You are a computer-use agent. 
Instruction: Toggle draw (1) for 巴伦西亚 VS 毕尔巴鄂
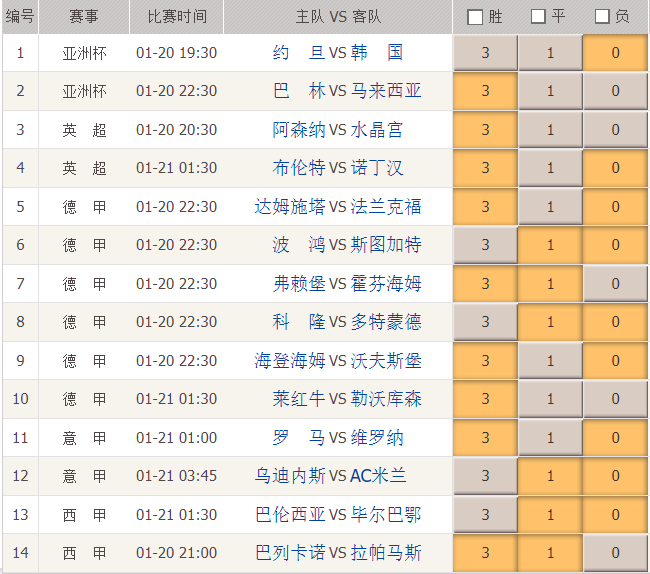[551, 515]
